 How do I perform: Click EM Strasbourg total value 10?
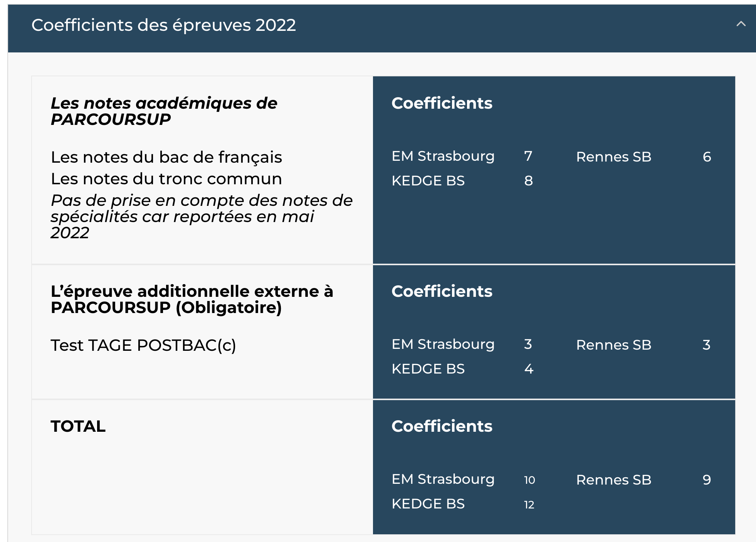click(529, 480)
